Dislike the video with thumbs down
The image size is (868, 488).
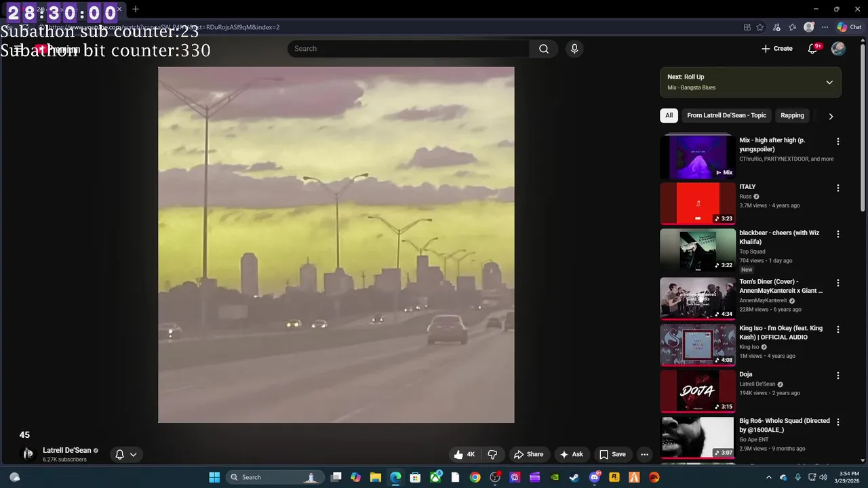coord(493,454)
